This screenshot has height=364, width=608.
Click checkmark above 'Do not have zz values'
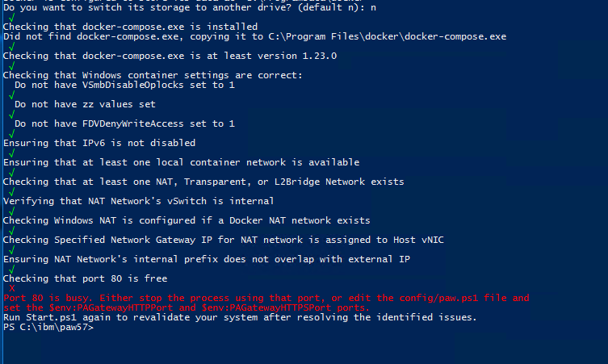coord(11,95)
